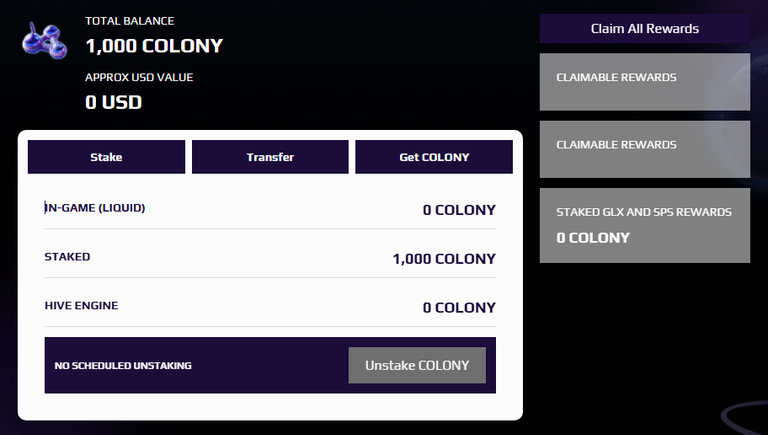
Task: Click the Total Balance heading
Action: [130, 21]
